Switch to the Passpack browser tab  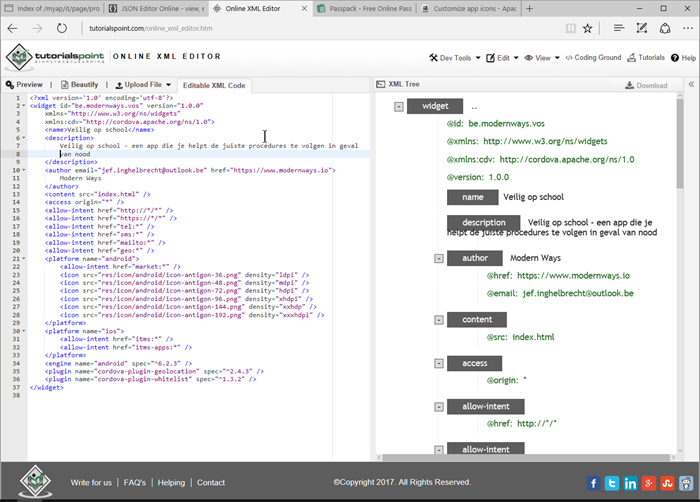(365, 8)
